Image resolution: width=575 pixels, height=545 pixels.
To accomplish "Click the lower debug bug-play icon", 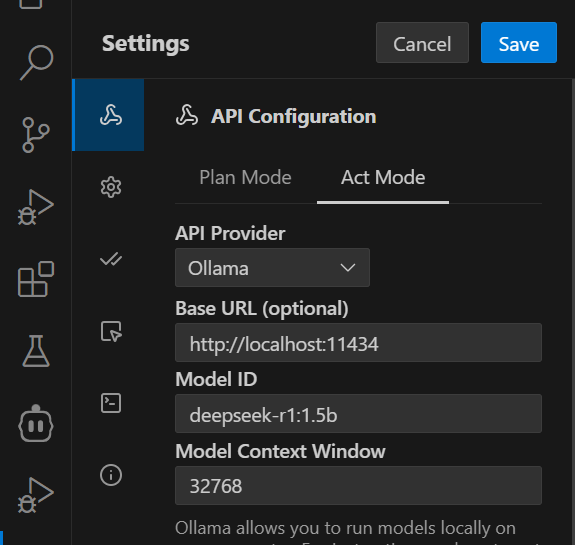I will coord(36,495).
